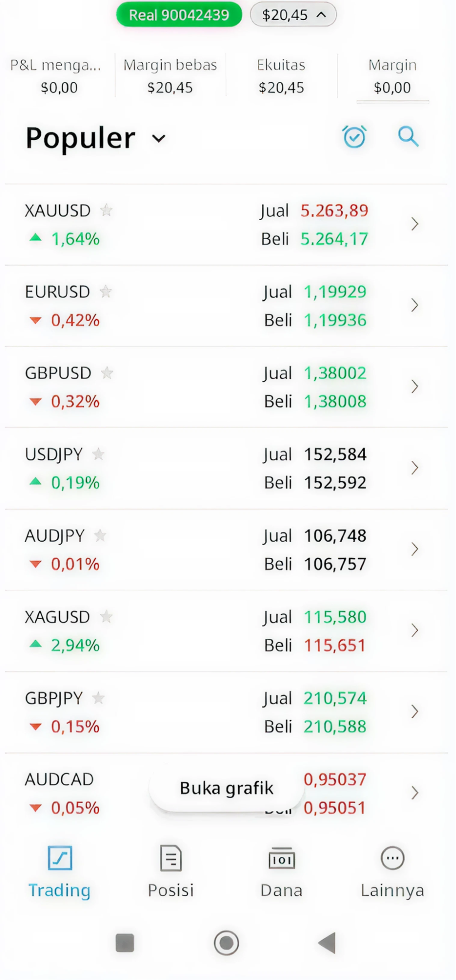The image size is (456, 980).
Task: Open the price alerts alarm clock icon
Action: [x=354, y=136]
